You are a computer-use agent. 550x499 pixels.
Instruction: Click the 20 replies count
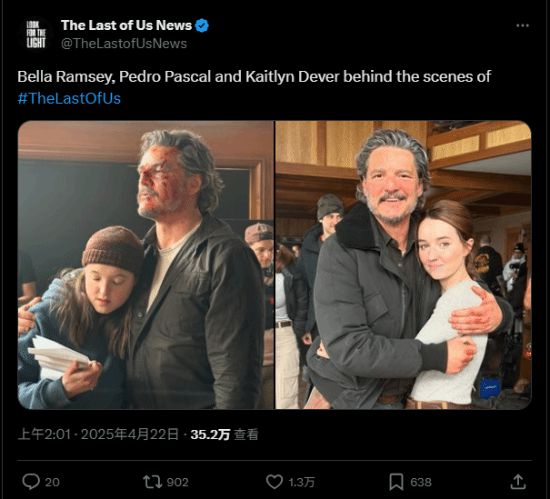(52, 482)
